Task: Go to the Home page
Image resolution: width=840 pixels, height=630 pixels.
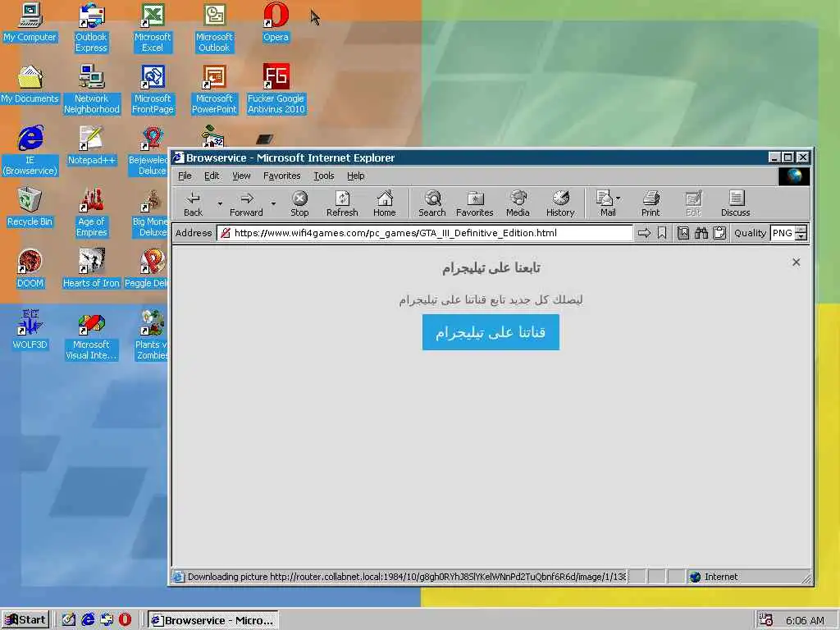Action: [384, 204]
